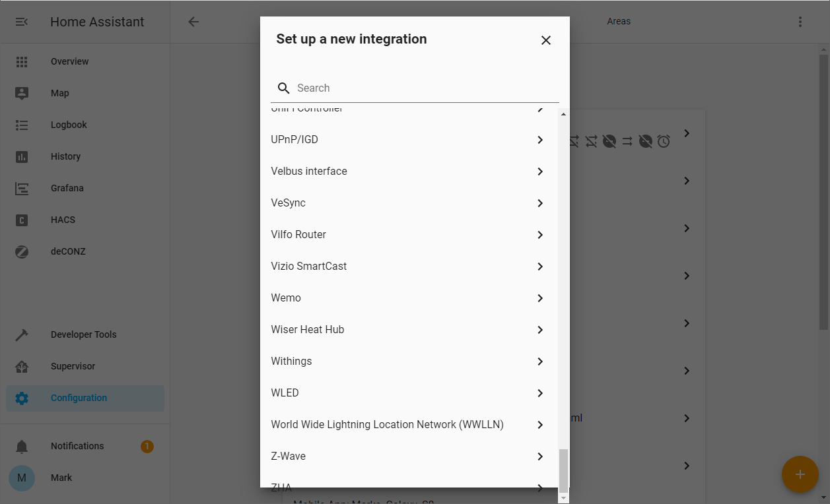The height and width of the screenshot is (504, 830).
Task: Select the Z-Wave integration
Action: [408, 457]
